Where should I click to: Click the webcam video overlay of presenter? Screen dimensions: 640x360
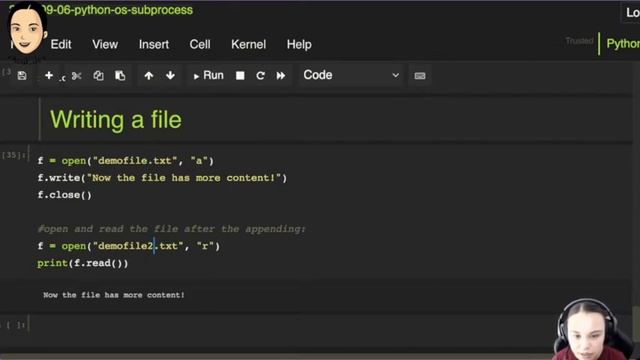(x=592, y=330)
